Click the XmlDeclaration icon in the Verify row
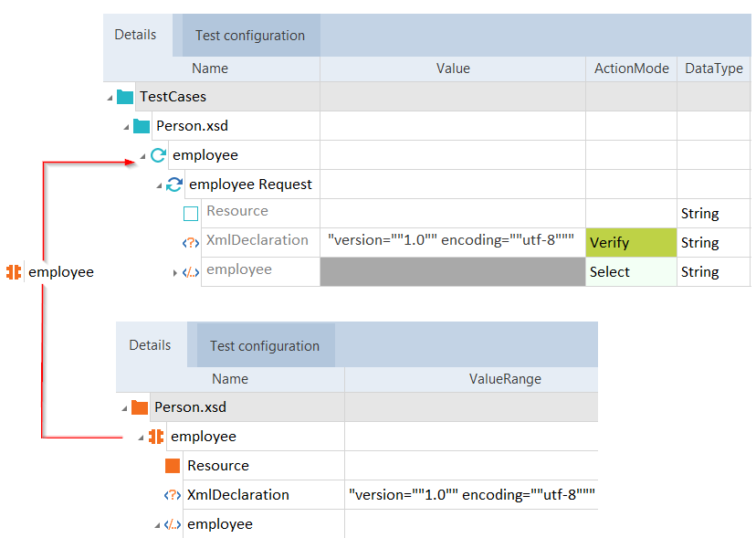Screen dimensions: 756x538 point(190,243)
